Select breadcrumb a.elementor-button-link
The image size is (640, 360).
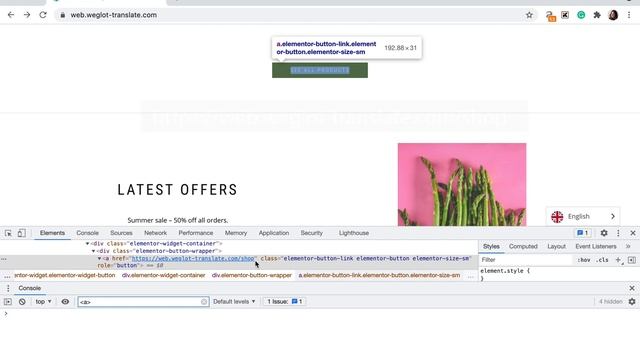coord(379,276)
